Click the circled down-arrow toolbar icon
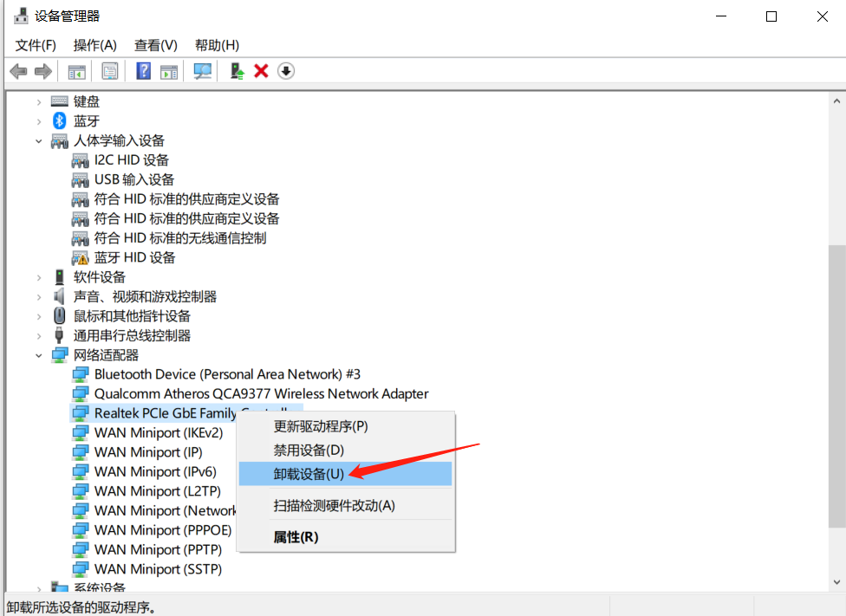Viewport: 846px width, 616px height. point(286,71)
